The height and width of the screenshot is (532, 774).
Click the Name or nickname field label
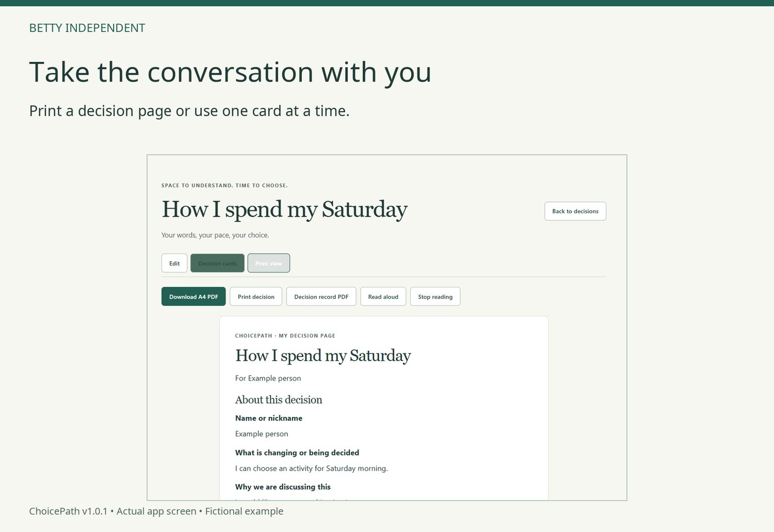269,418
